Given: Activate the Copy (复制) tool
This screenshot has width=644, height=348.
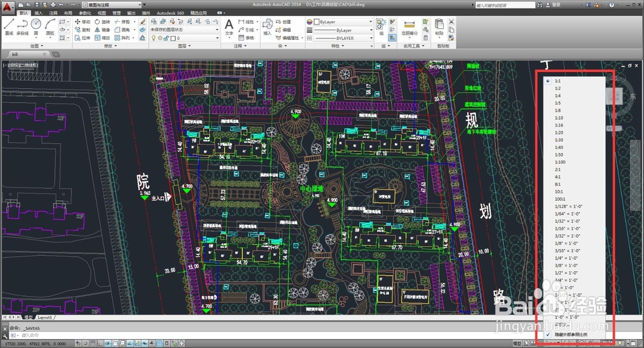Looking at the screenshot, I should click(82, 30).
